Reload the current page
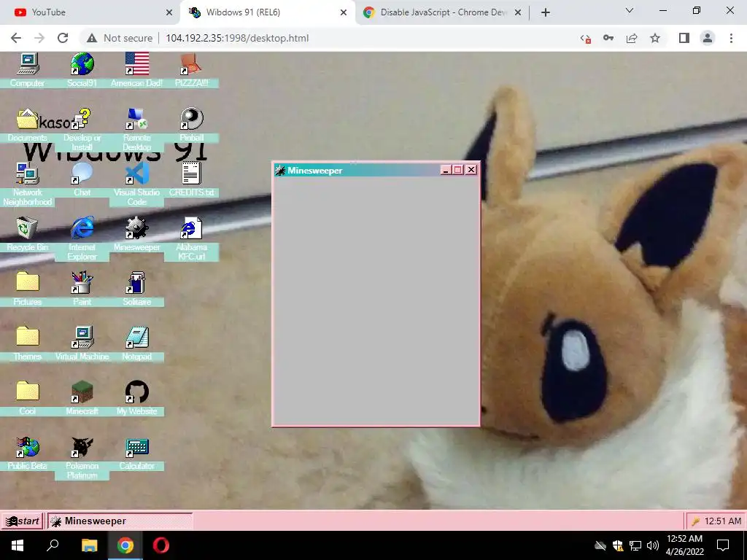This screenshot has height=560, width=747. click(x=63, y=38)
